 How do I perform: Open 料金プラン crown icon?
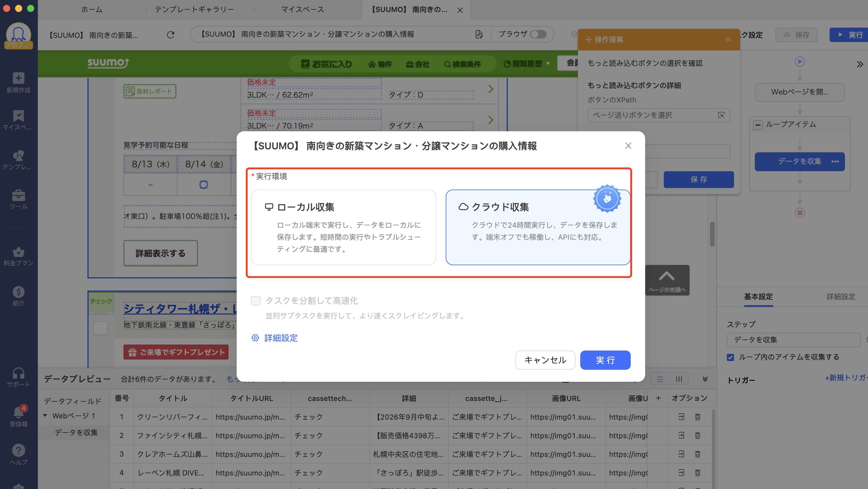19,251
